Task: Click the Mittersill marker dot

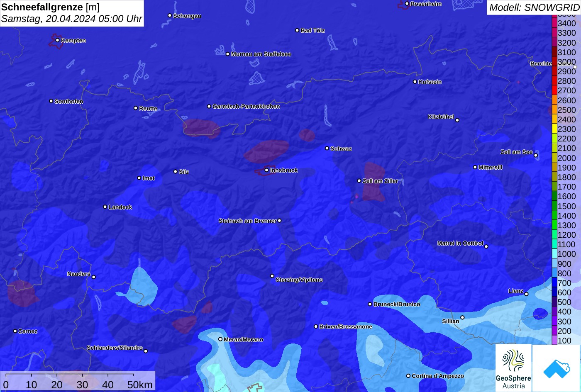Action: click(475, 167)
